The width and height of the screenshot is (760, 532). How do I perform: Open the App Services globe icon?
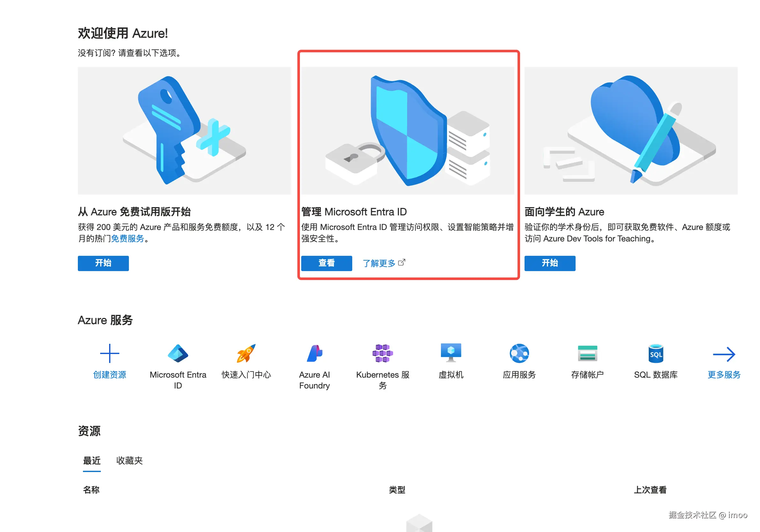(519, 353)
